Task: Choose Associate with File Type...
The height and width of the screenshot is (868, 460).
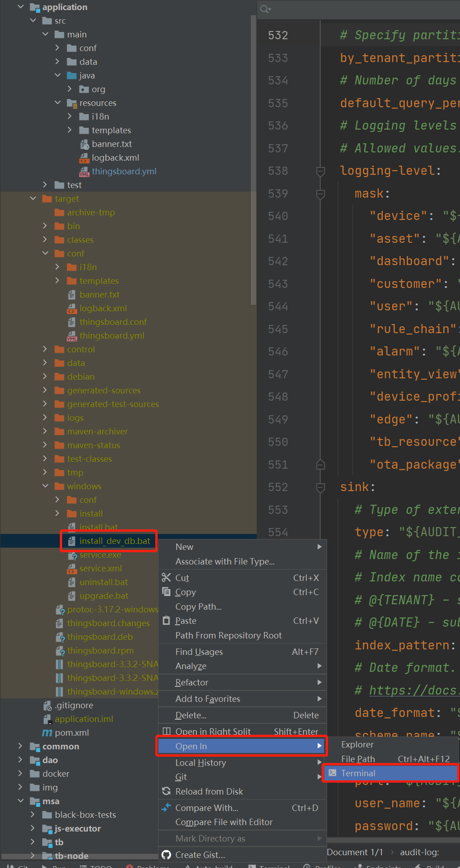Action: tap(243, 561)
